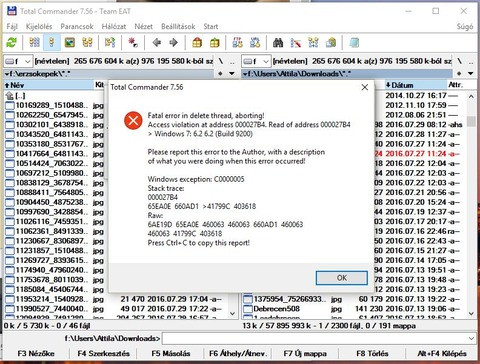Open the multi-rename tool icon
480x364 pixels.
(296, 43)
